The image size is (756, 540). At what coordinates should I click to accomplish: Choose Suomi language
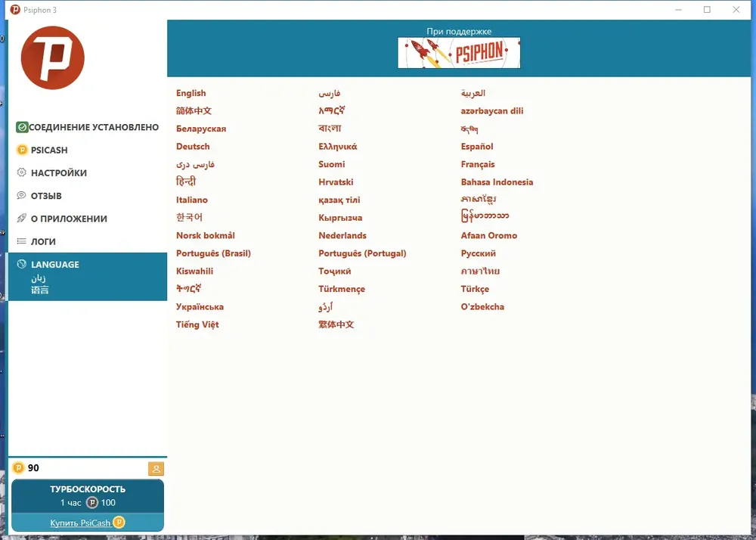click(x=332, y=164)
